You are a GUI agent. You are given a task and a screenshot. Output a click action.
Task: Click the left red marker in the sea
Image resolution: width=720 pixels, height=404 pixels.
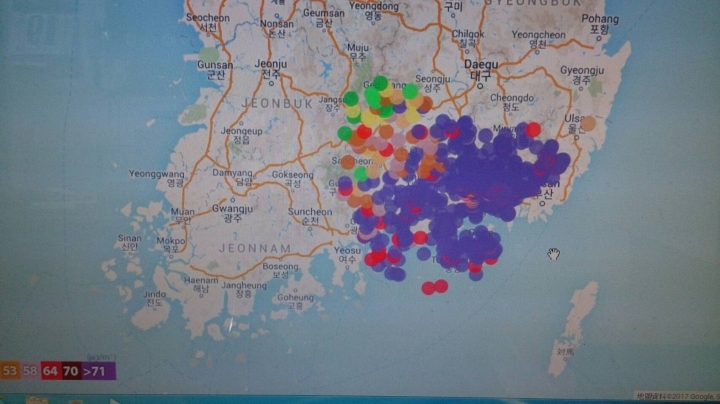coord(428,288)
